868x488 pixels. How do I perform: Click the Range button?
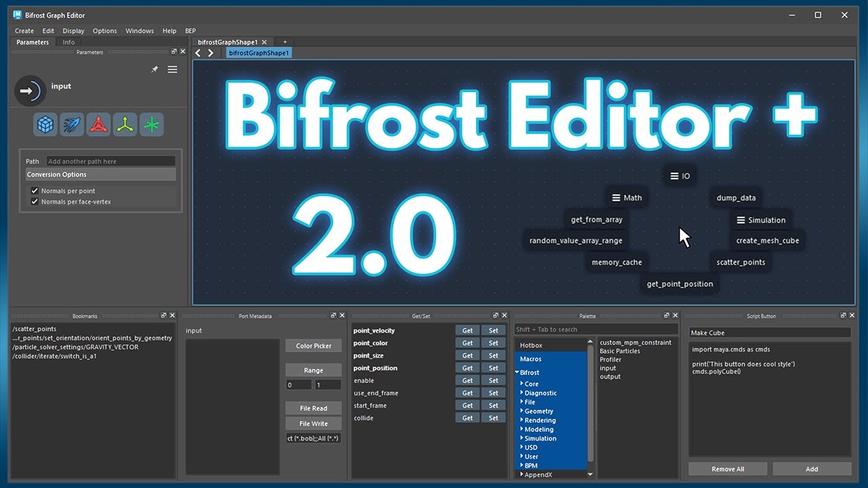click(x=313, y=370)
